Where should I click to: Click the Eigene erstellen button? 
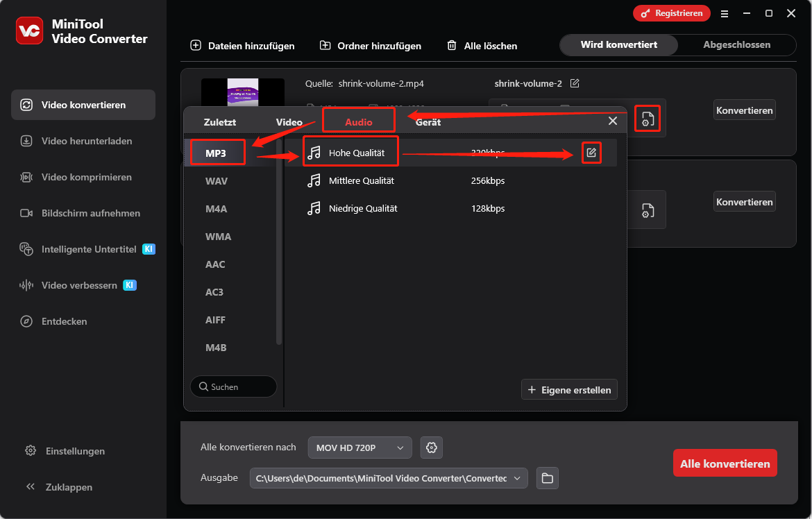569,390
